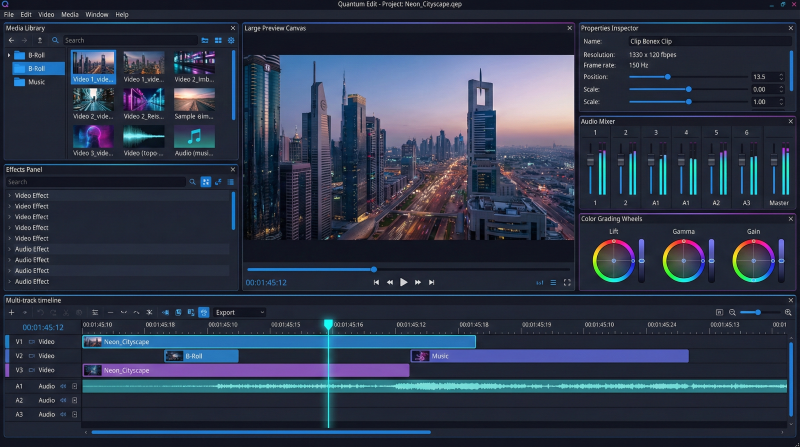The width and height of the screenshot is (800, 447).
Task: Select the Music clip on track V2
Action: [x=549, y=356]
